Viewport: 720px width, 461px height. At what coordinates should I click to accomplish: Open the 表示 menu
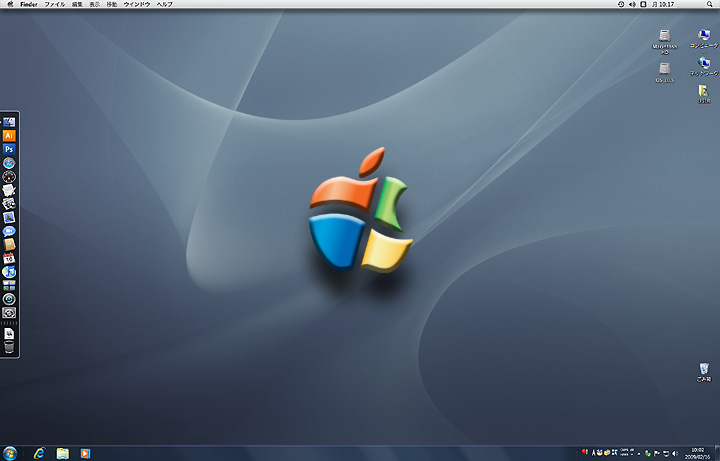(95, 4)
